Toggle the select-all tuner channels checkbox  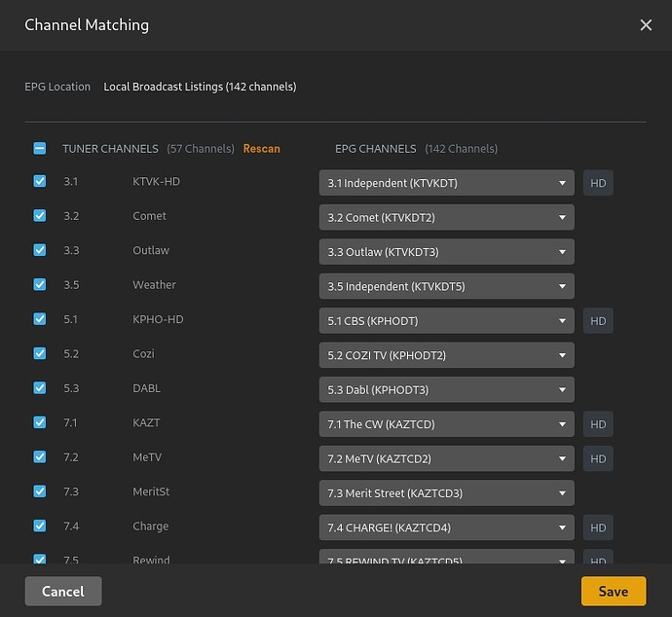point(40,149)
